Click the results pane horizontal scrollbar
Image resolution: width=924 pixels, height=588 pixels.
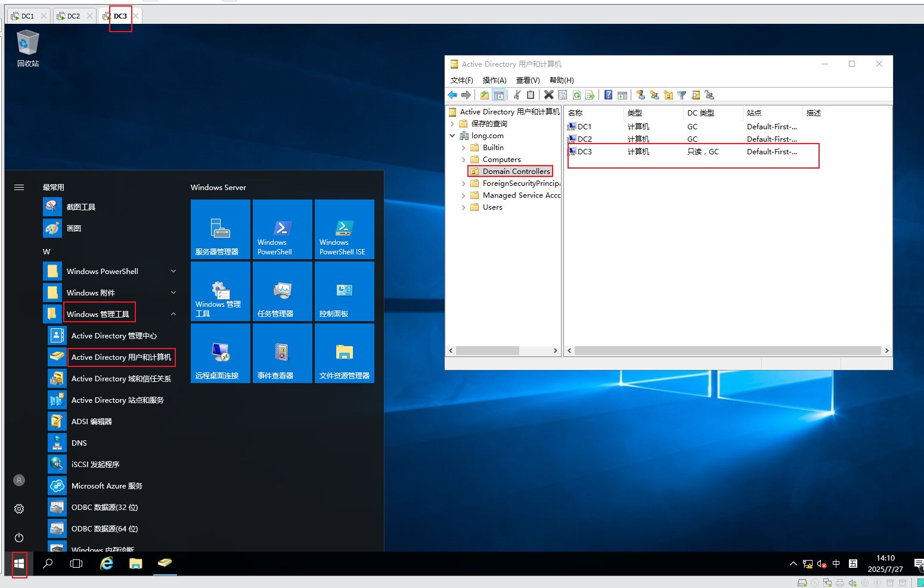(728, 350)
